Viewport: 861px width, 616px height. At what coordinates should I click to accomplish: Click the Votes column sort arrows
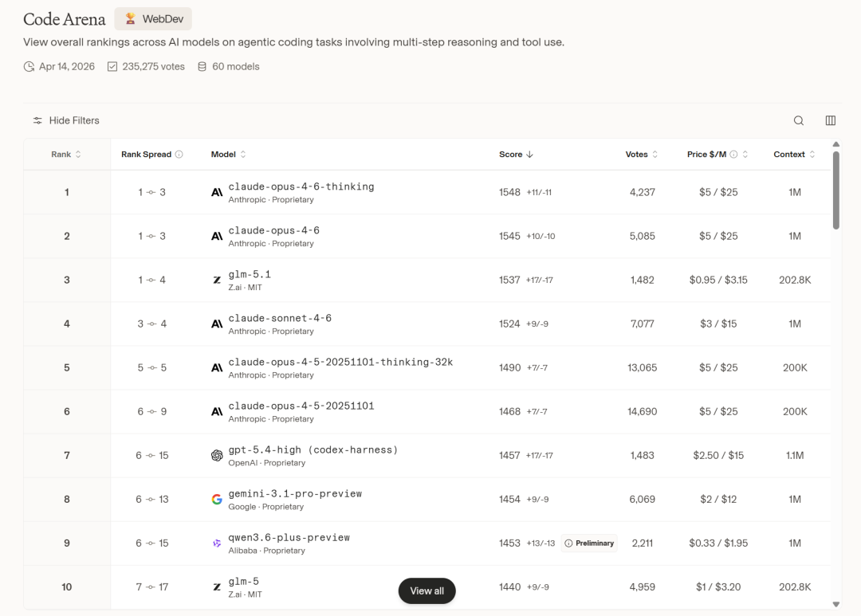pyautogui.click(x=654, y=154)
